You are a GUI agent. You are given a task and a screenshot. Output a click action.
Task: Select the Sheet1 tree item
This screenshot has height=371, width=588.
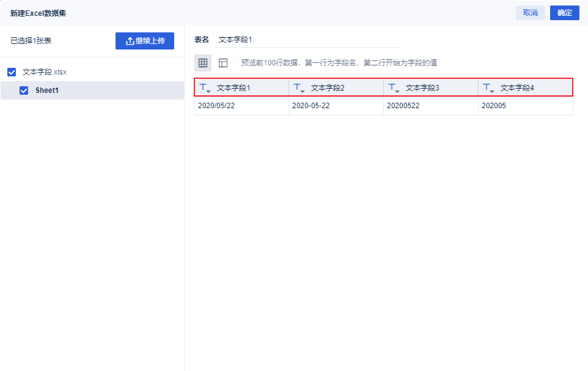[48, 90]
